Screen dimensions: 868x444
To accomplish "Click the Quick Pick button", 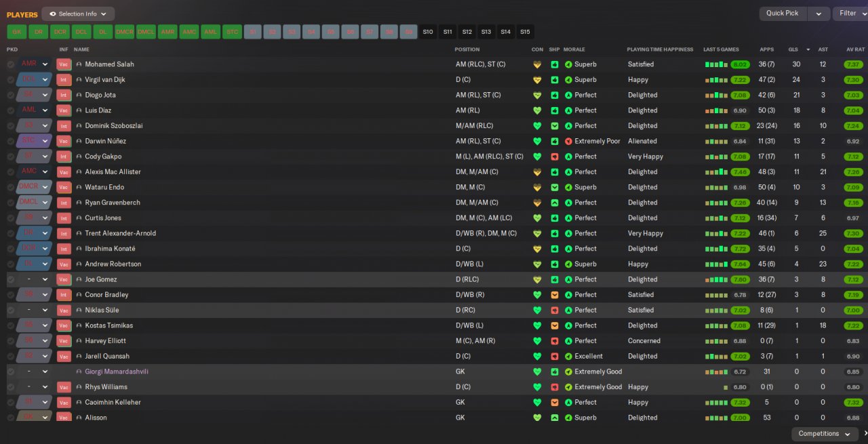I will (x=783, y=14).
